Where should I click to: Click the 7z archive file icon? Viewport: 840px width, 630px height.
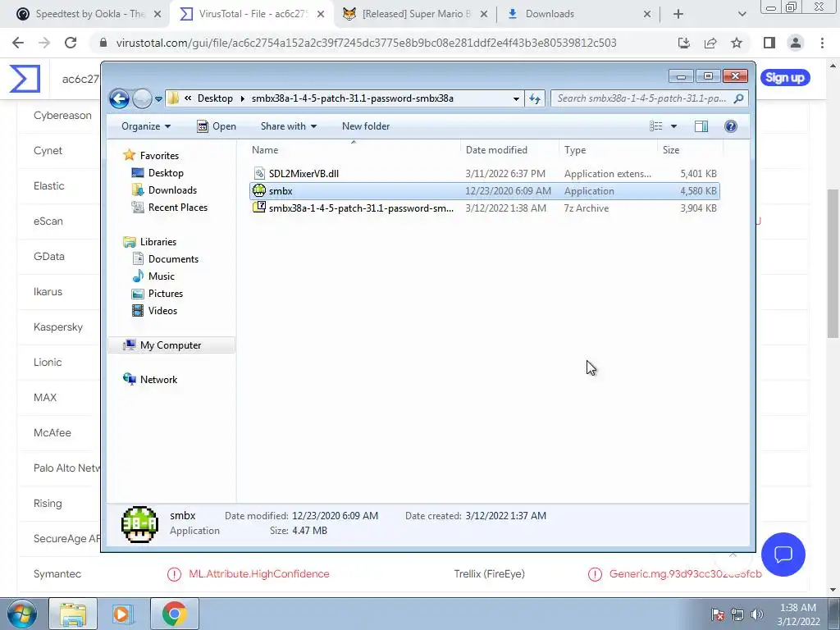[x=259, y=208]
